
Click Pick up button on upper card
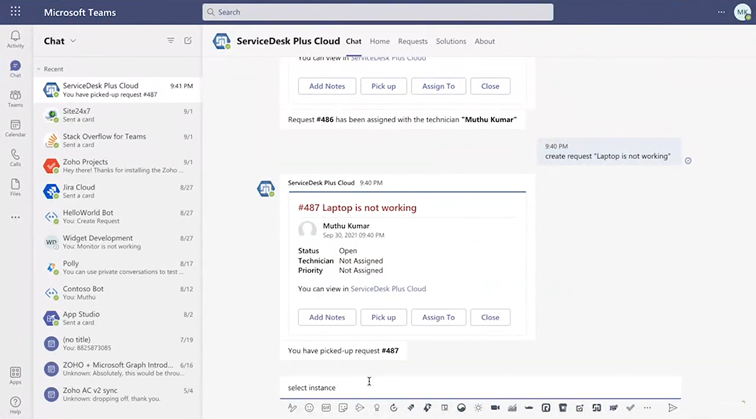pyautogui.click(x=383, y=86)
